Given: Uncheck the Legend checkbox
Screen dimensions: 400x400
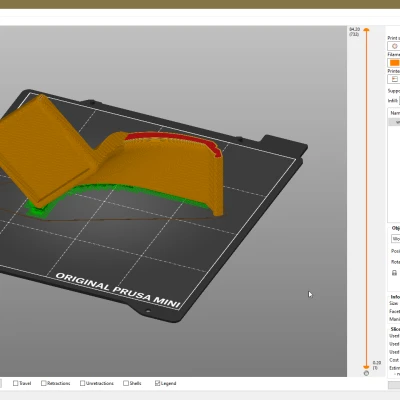Looking at the screenshot, I should coord(158,383).
